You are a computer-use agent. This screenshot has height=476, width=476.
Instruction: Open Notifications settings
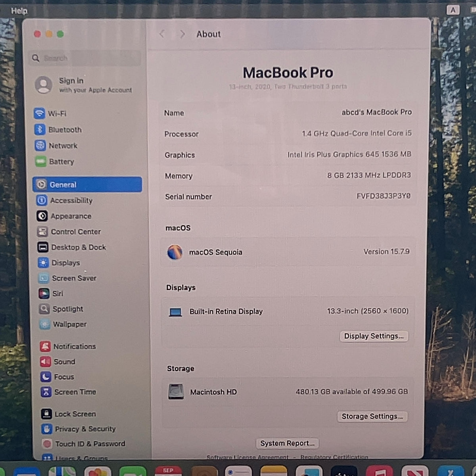(68, 346)
